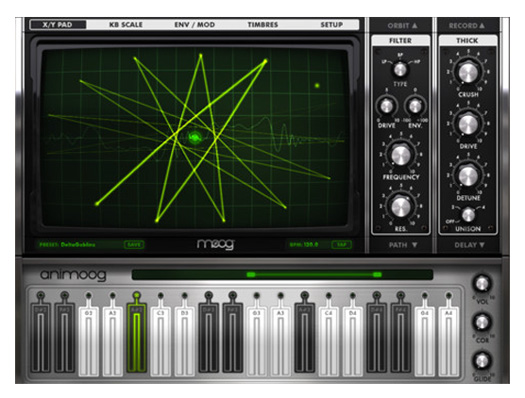
Task: Play the G4 white key
Action: 425,341
